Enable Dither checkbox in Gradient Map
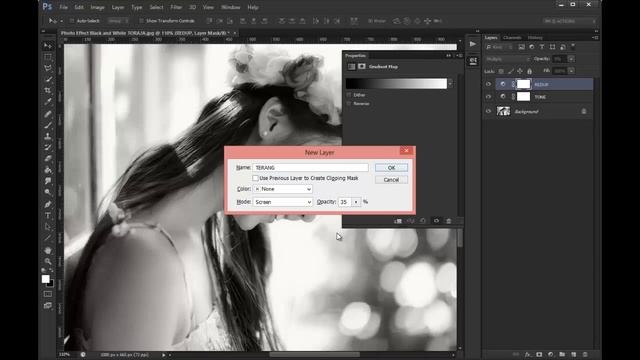Screen dimensions: 640x360 (349, 95)
